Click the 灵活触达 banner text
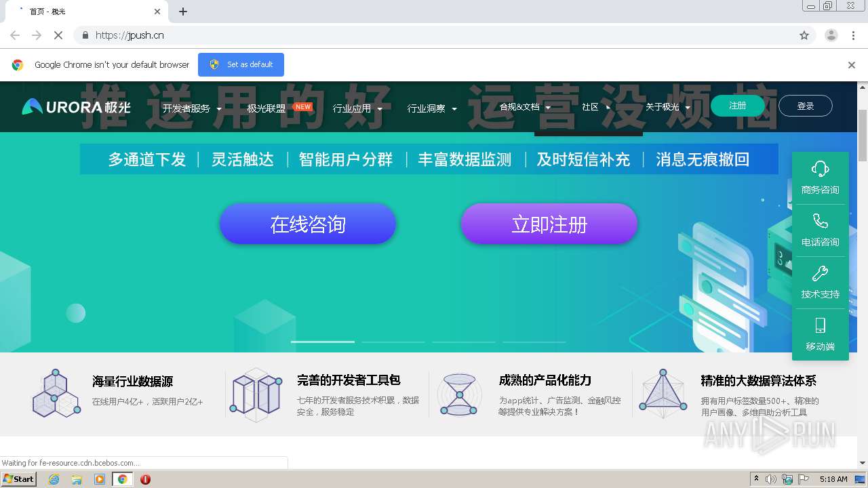 pos(243,159)
